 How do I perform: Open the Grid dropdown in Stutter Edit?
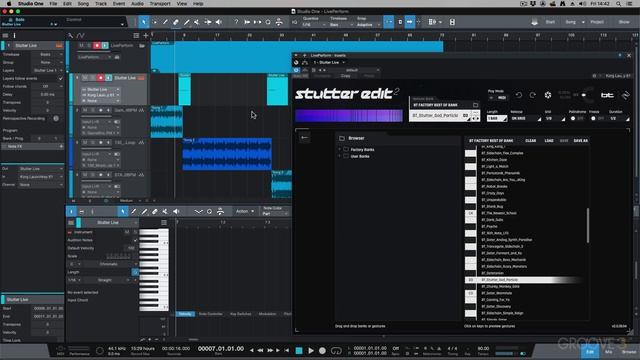pyautogui.click(x=555, y=118)
